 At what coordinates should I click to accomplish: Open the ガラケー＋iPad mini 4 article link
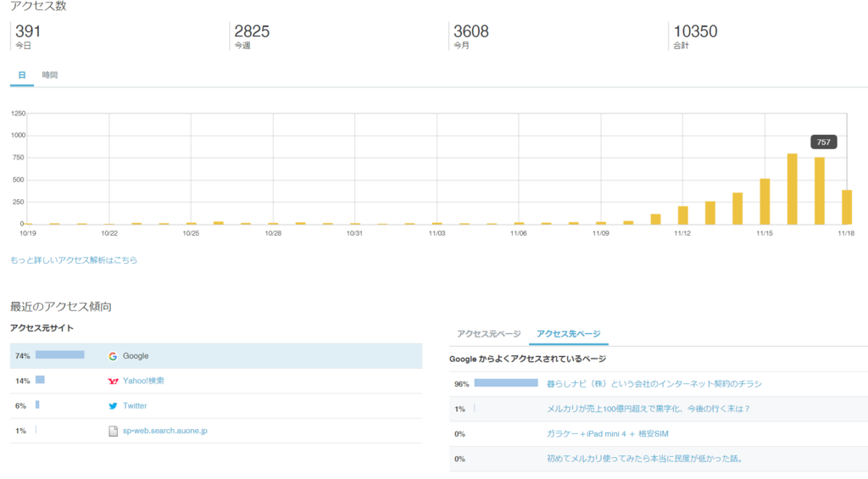point(607,433)
